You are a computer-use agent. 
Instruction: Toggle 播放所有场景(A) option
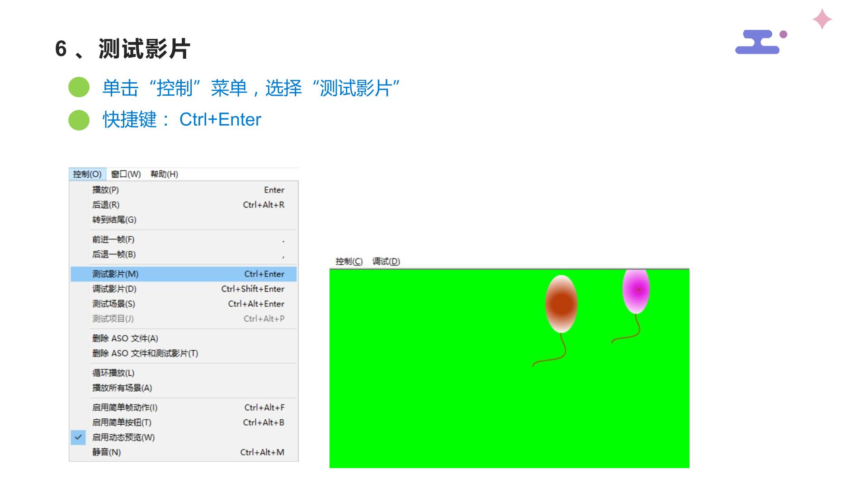[184, 388]
